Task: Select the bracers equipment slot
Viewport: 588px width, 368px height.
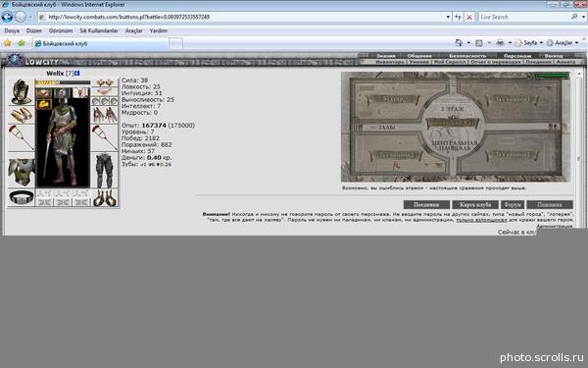Action: tap(21, 115)
